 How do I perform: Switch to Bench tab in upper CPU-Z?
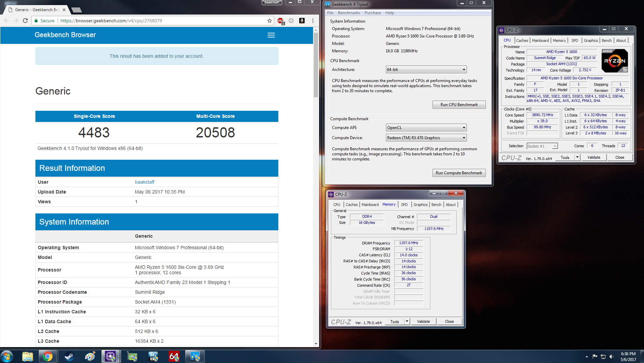click(x=607, y=41)
